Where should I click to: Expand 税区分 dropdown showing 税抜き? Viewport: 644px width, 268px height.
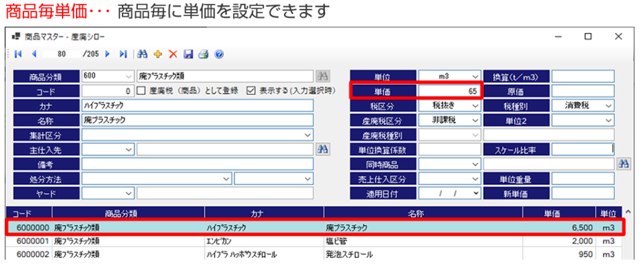click(x=450, y=106)
